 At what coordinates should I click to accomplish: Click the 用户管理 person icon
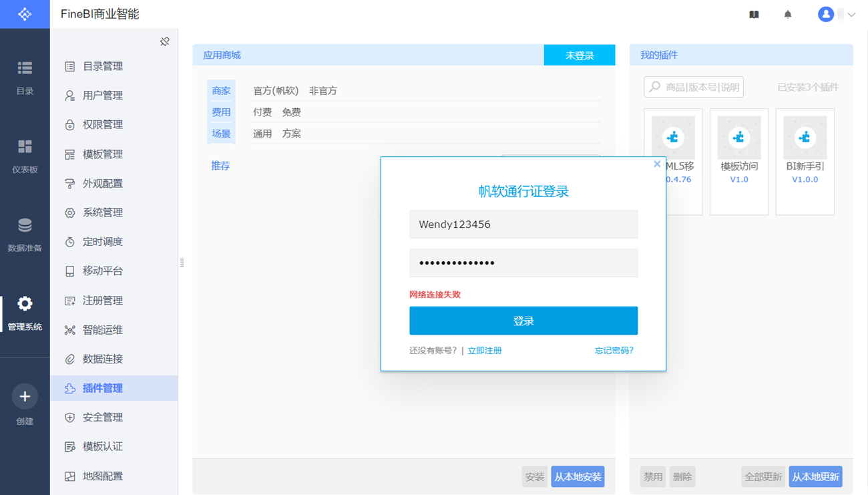(69, 96)
